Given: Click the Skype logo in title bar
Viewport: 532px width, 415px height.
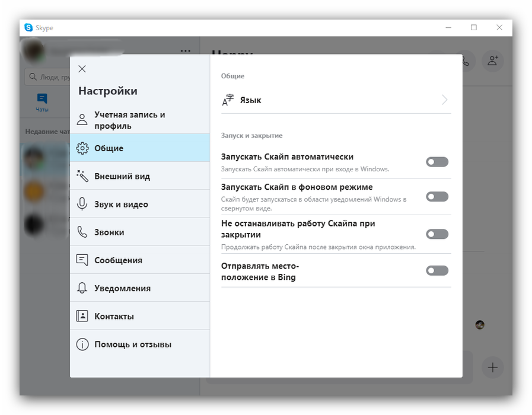Looking at the screenshot, I should [x=28, y=27].
